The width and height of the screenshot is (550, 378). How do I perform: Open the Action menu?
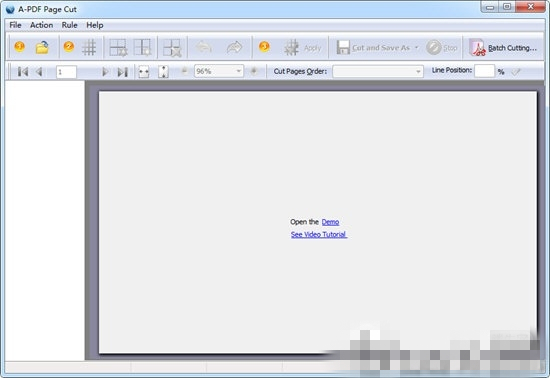click(41, 25)
